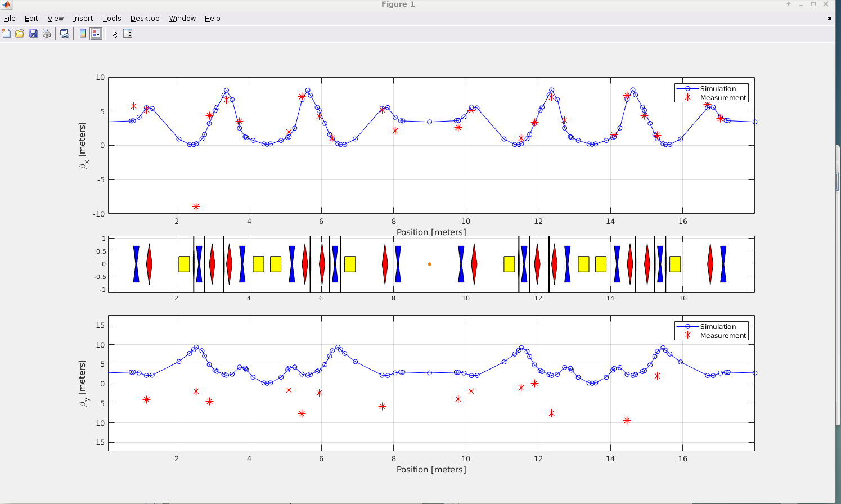Click the MATLAB logo in the title bar
This screenshot has width=841, height=504.
pos(6,4)
